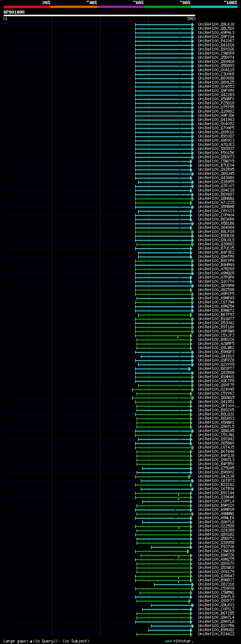This screenshot has height=644, width=241.
Task: Select the UniRef100_O04119 label
Action: (216, 70)
